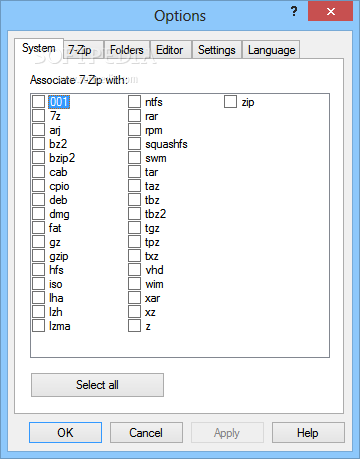
Task: Open Help from the bottom button
Action: point(308,433)
